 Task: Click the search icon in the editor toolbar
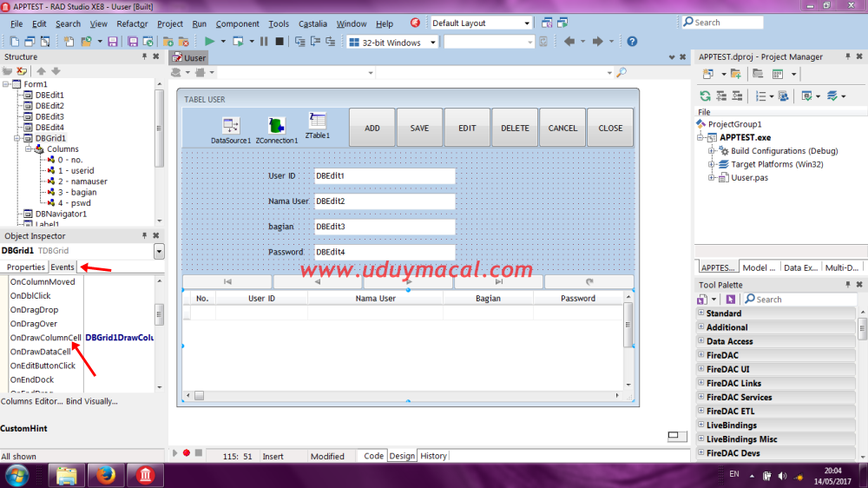pos(621,72)
